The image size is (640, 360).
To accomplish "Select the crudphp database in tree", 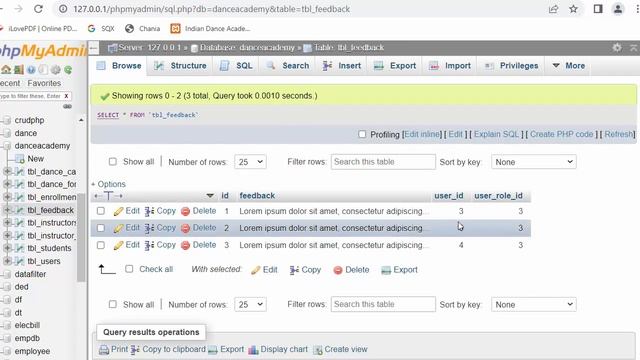I will [x=29, y=120].
